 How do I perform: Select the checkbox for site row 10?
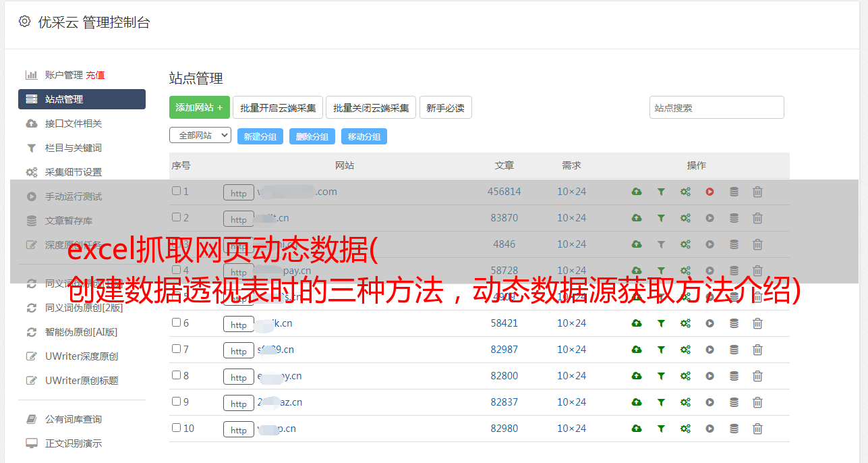176,428
